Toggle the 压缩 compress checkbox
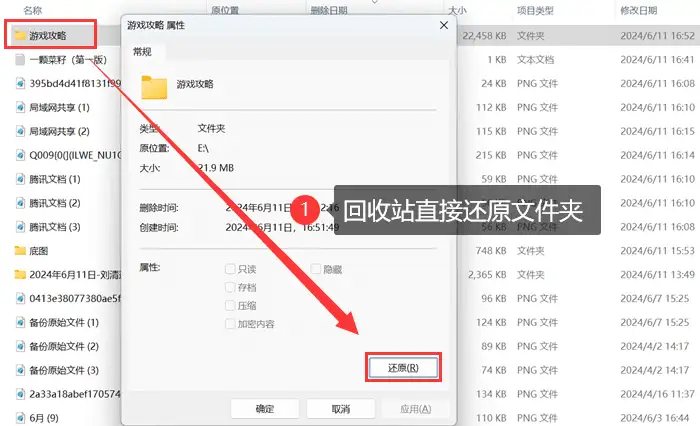 pyautogui.click(x=230, y=305)
